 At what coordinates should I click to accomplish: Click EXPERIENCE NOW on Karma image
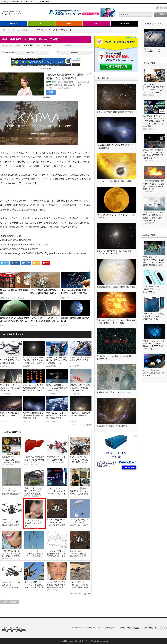[x=39, y=133]
